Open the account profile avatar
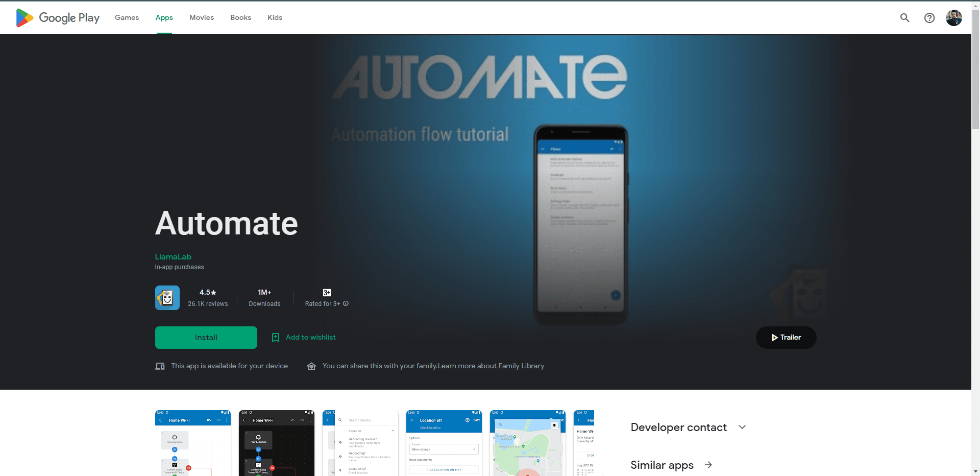The image size is (980, 476). click(x=953, y=18)
